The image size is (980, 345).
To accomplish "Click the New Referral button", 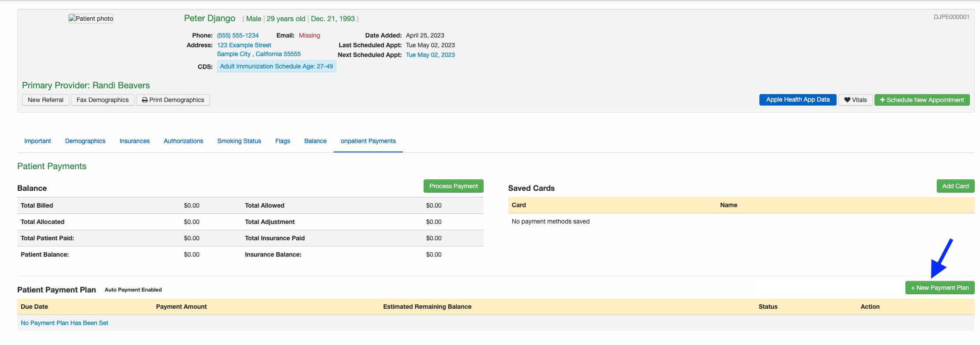I will pos(45,100).
